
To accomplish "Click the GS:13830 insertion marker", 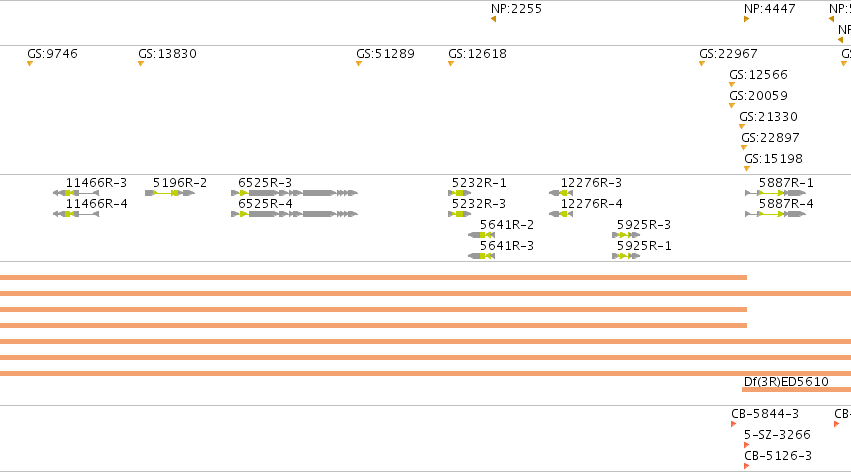I will coord(141,64).
